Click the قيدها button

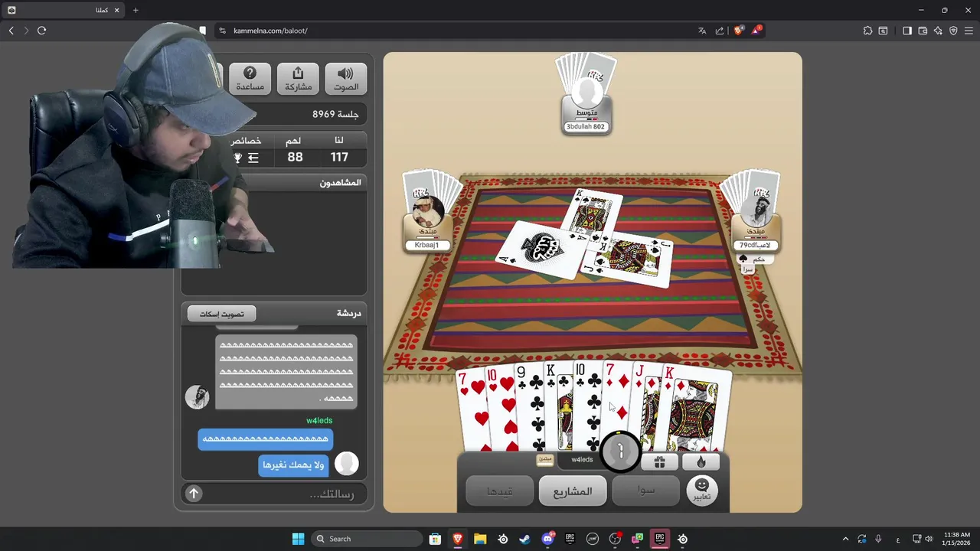(500, 491)
